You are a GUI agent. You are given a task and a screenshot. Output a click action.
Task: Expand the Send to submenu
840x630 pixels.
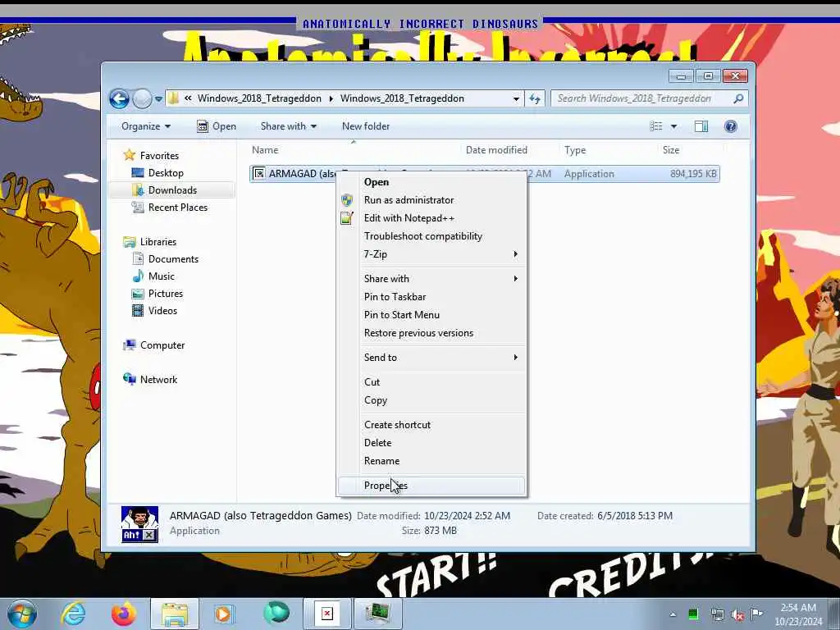(x=431, y=358)
